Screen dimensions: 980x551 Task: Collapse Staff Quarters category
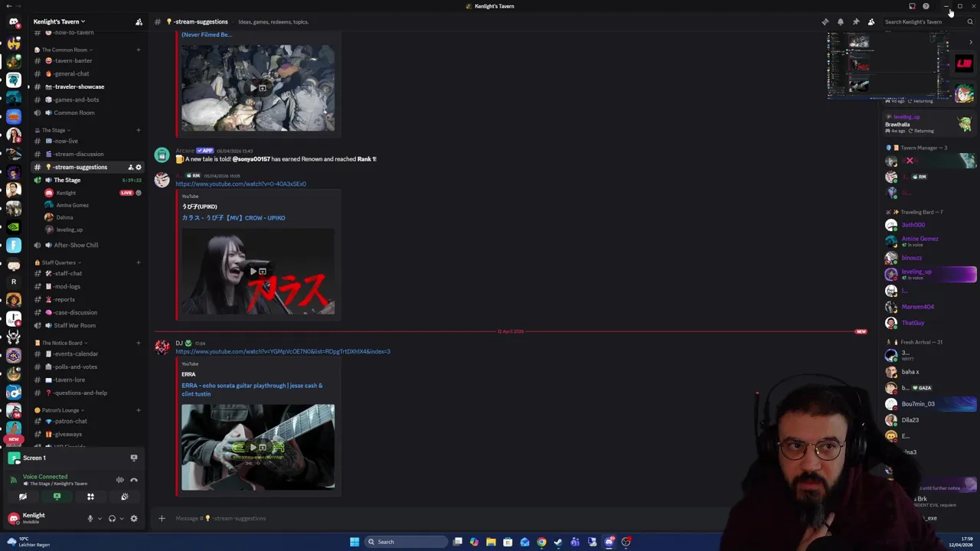(58, 262)
